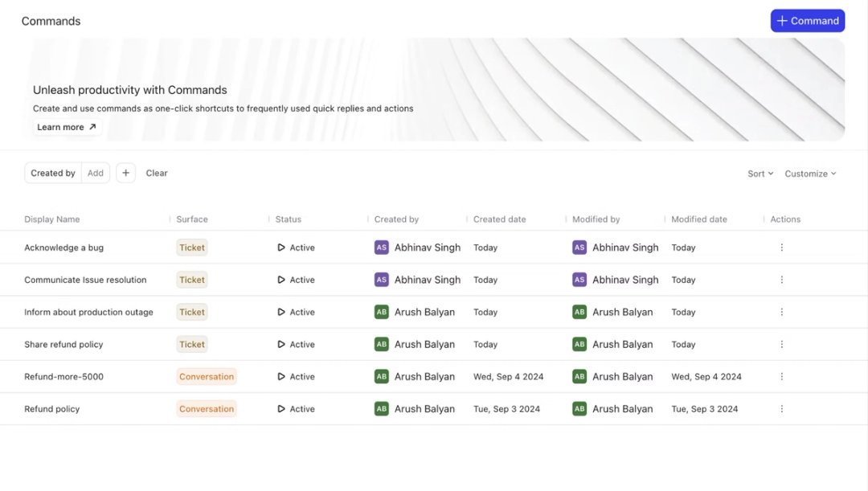
Task: Click Add field in Created by filter
Action: point(95,173)
